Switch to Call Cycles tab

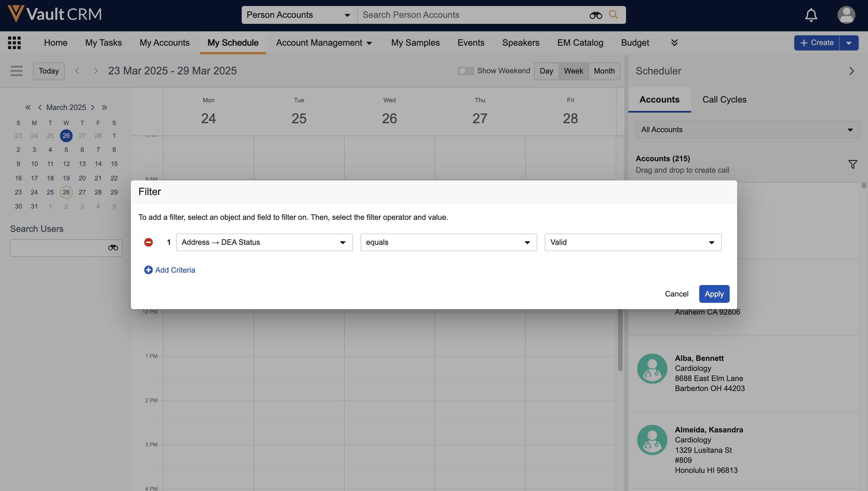[724, 99]
